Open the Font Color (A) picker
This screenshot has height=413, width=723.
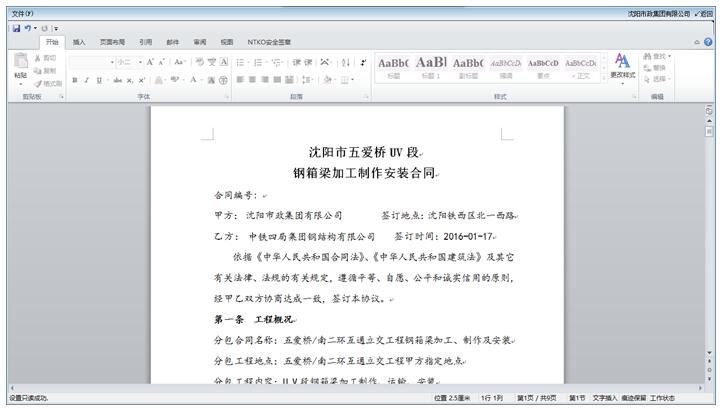click(193, 80)
